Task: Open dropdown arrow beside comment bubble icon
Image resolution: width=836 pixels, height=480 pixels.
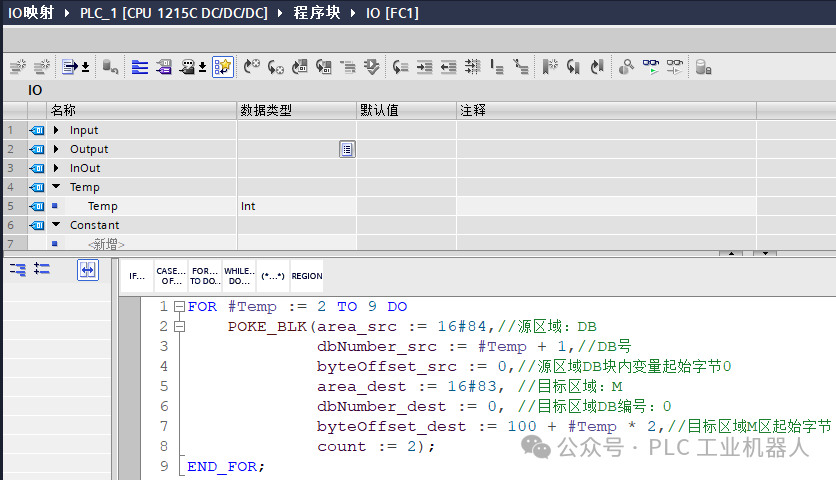Action: 203,67
